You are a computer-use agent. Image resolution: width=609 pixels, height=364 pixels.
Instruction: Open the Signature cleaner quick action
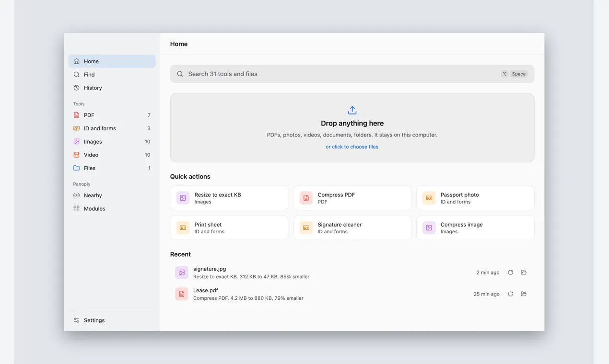[x=352, y=227]
